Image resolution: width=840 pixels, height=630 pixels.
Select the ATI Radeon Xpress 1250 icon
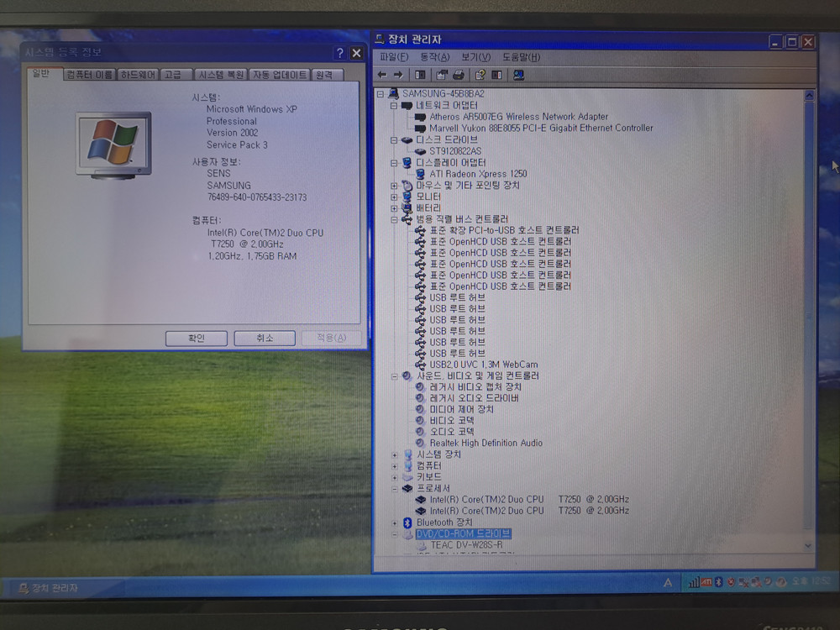420,174
